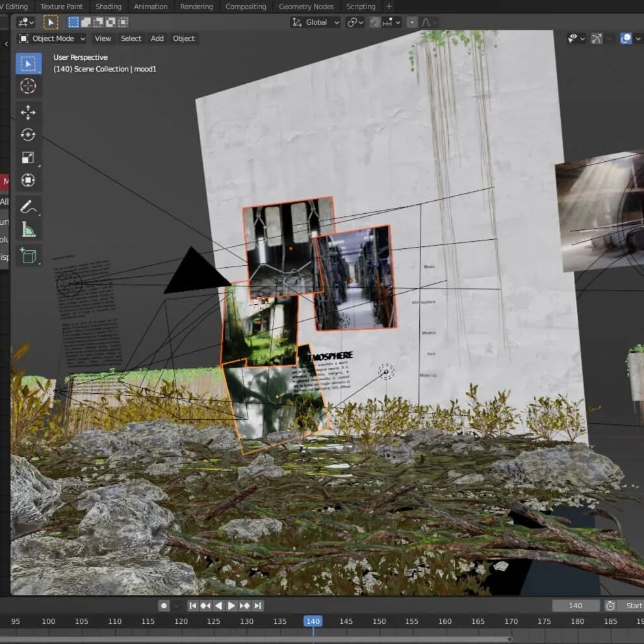Select the Transform tool
Screen dimensions: 644x644
[28, 180]
